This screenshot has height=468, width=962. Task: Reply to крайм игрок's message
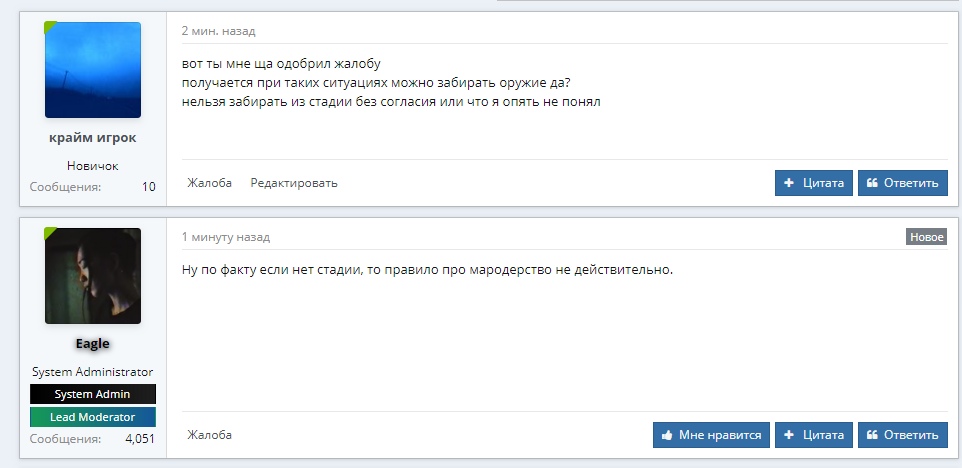tap(902, 183)
